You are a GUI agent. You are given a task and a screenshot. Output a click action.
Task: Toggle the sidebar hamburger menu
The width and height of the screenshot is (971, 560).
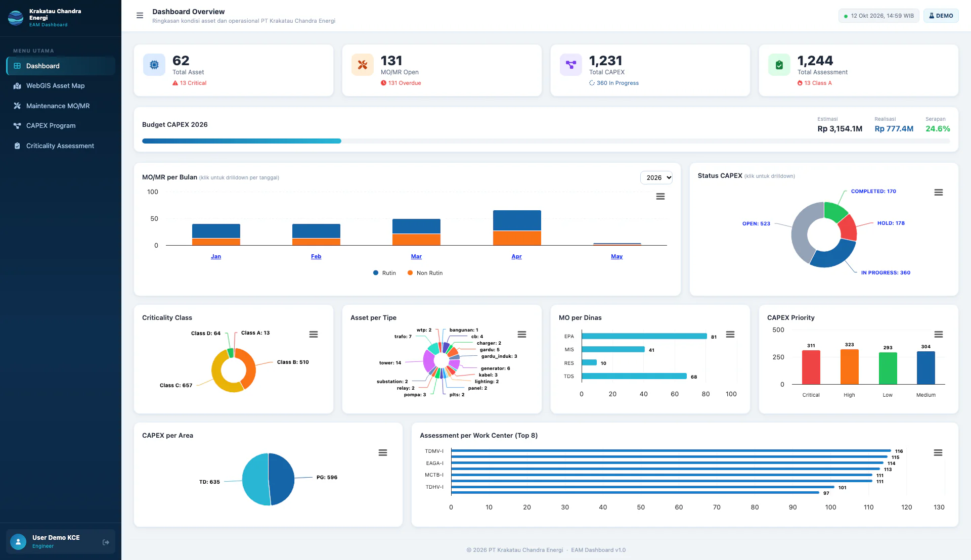(x=140, y=16)
